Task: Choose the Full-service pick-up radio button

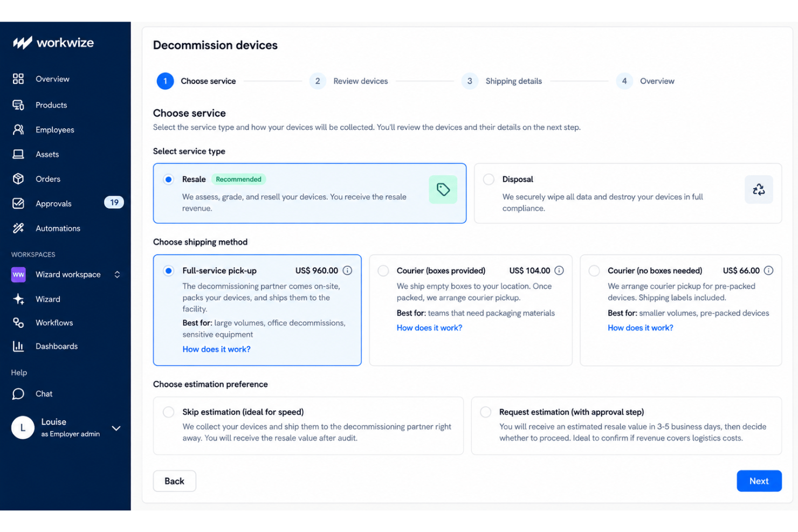Action: click(x=169, y=271)
